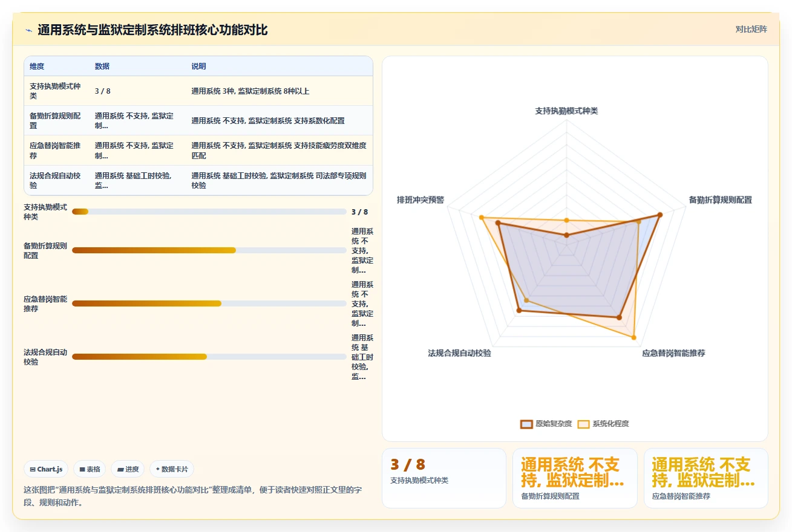Select the Chart.js chip
The image size is (792, 532).
46,469
